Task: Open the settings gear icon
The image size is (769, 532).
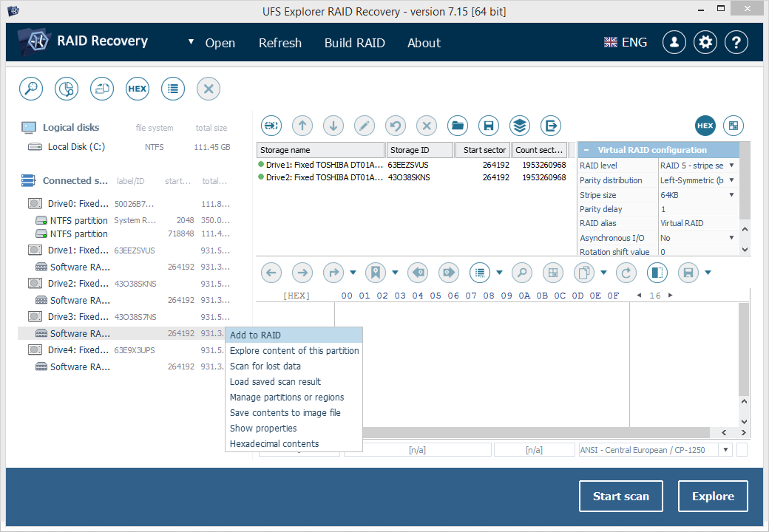Action: (x=705, y=43)
